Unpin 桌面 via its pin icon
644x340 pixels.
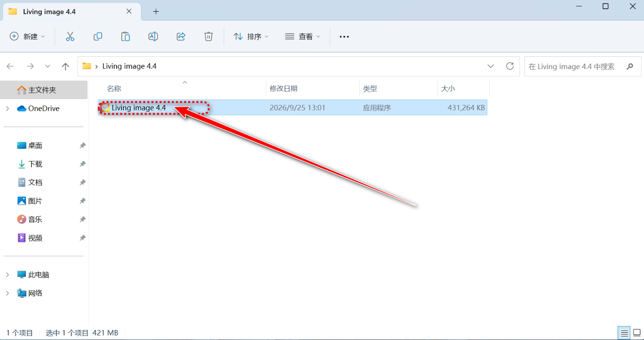pos(82,145)
